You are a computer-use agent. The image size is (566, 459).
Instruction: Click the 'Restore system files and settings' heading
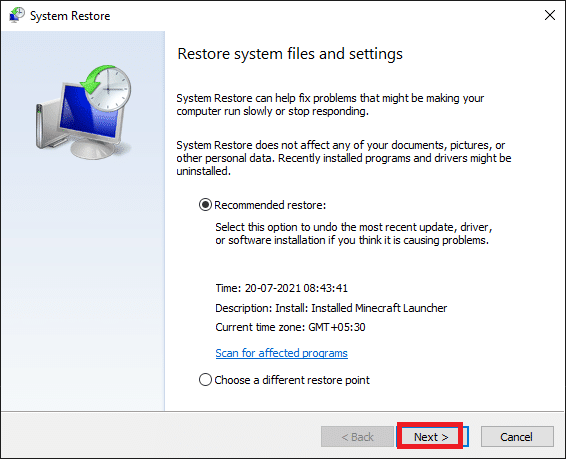coord(290,54)
